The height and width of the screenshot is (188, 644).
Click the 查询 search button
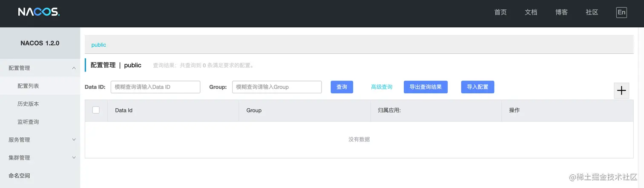(342, 87)
